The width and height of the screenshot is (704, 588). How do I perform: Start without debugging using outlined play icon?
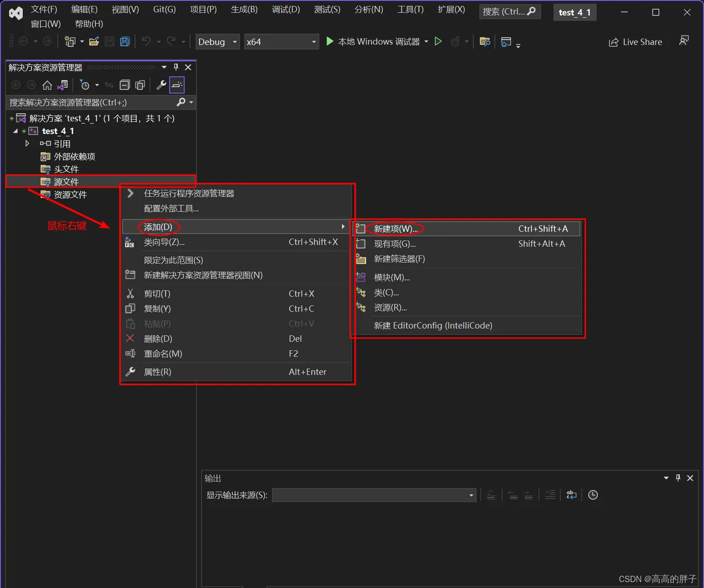click(x=438, y=41)
